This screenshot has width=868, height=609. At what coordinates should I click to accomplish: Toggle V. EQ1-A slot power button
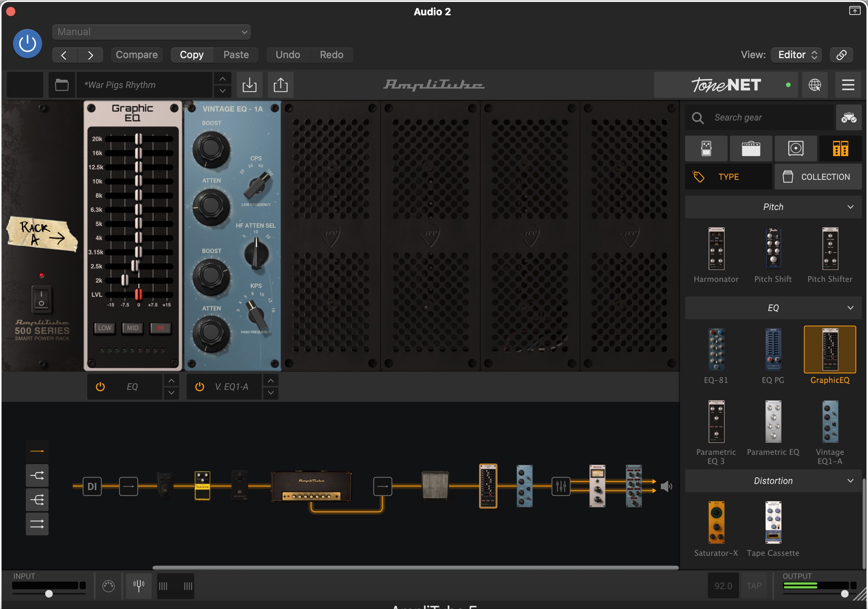(x=199, y=387)
